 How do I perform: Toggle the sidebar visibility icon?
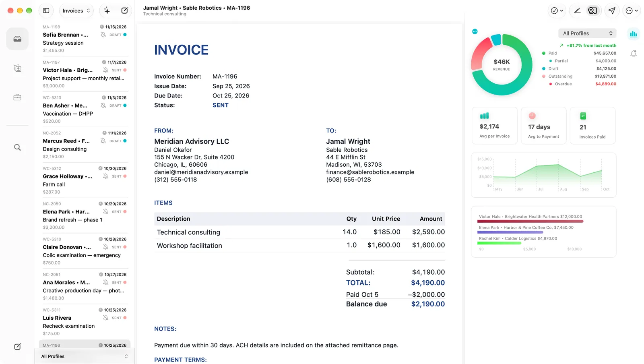tap(46, 10)
